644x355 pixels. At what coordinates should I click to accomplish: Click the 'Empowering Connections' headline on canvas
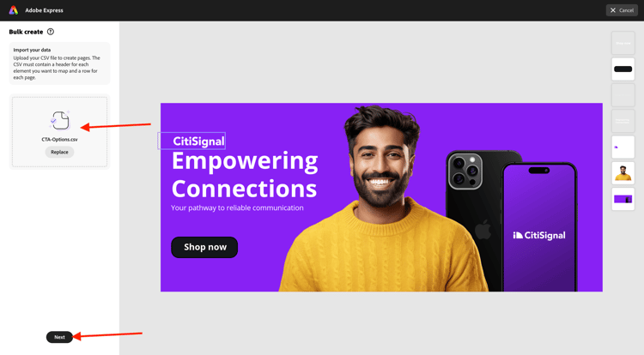tap(245, 175)
